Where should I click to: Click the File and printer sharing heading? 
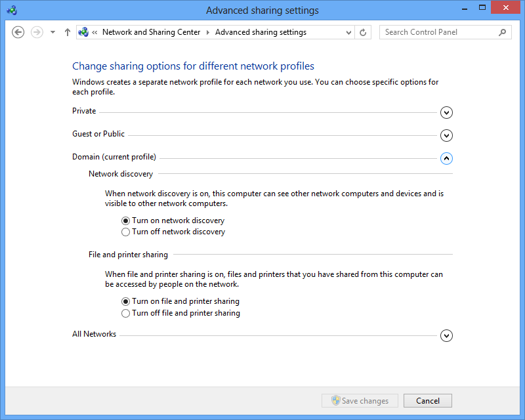pos(128,255)
